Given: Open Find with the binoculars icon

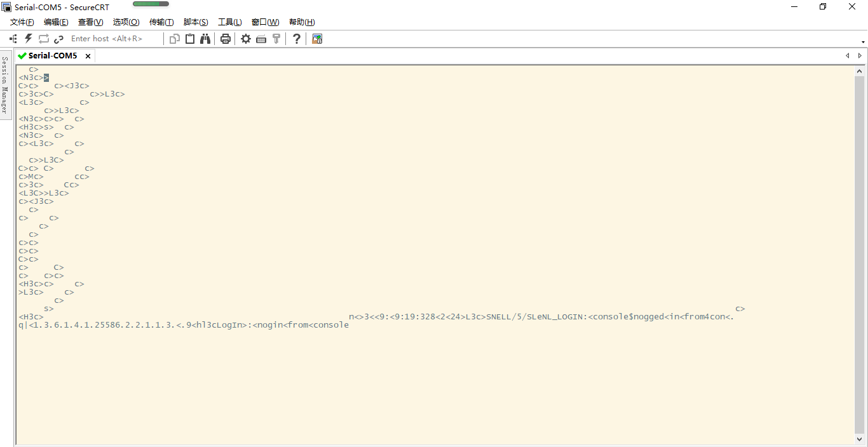Looking at the screenshot, I should pyautogui.click(x=205, y=39).
